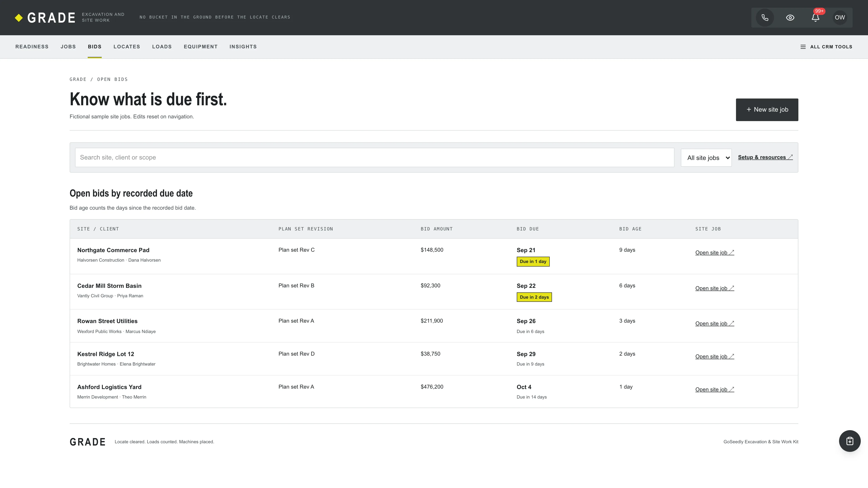Open site job for Ashford Logistics Yard
The image size is (868, 488).
point(715,389)
